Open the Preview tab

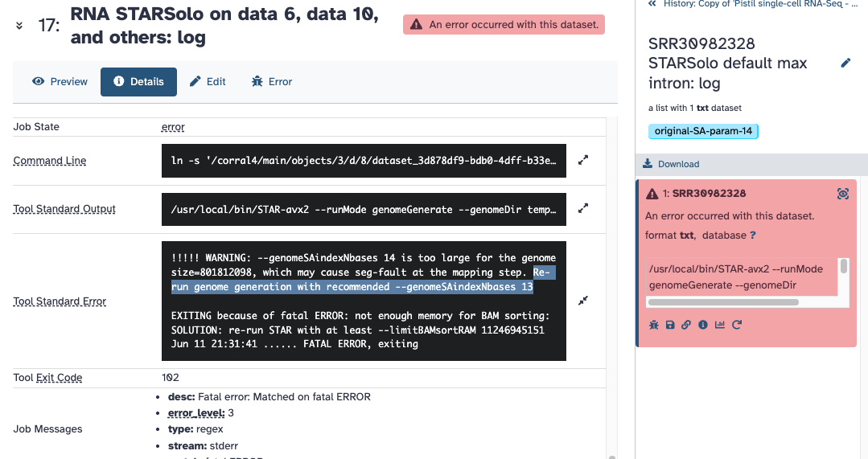tap(60, 82)
